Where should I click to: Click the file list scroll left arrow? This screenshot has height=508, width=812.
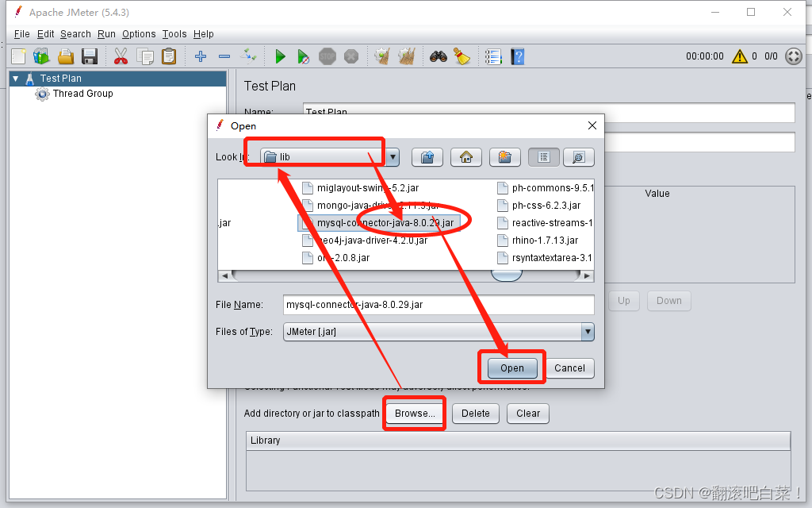(x=224, y=275)
